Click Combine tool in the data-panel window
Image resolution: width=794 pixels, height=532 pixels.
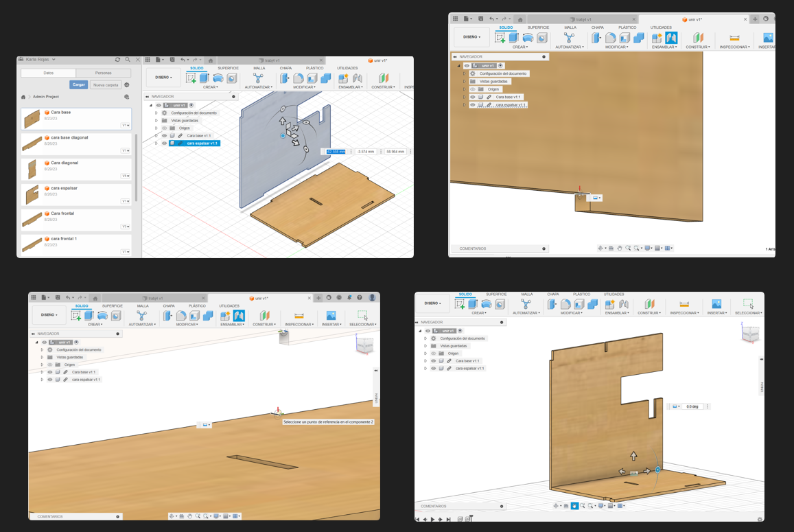click(325, 78)
